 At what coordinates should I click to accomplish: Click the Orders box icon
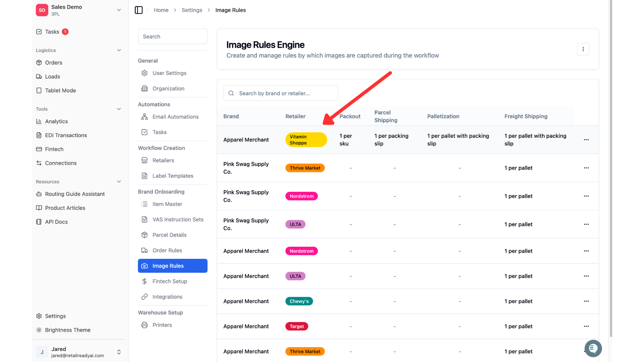tap(39, 63)
